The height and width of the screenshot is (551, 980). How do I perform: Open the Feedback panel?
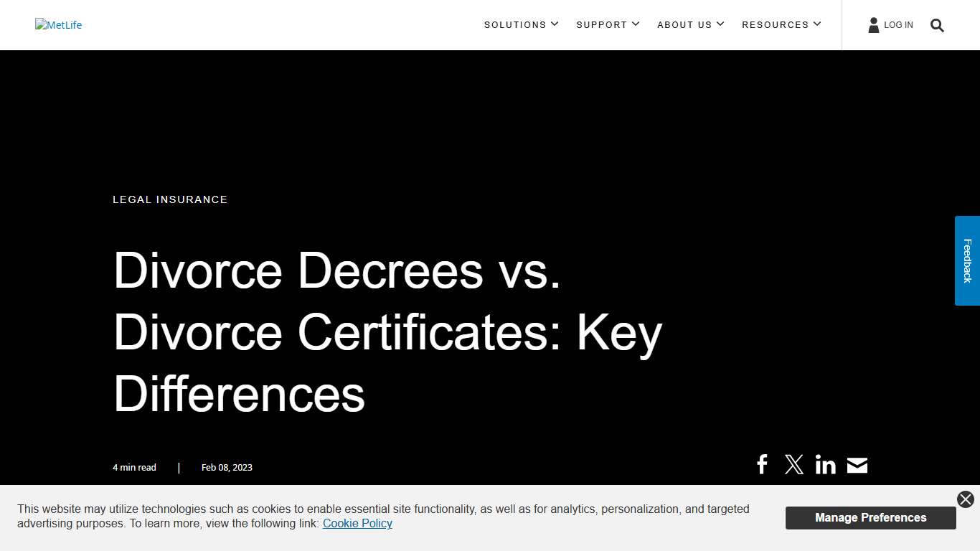click(x=967, y=261)
